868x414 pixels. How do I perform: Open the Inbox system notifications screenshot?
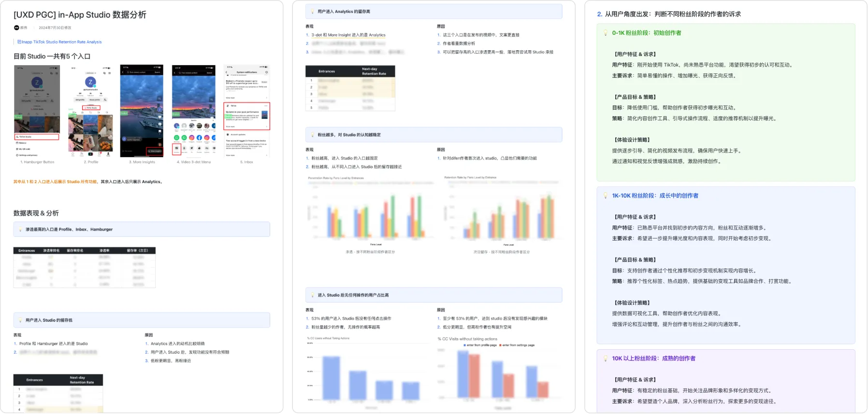246,111
